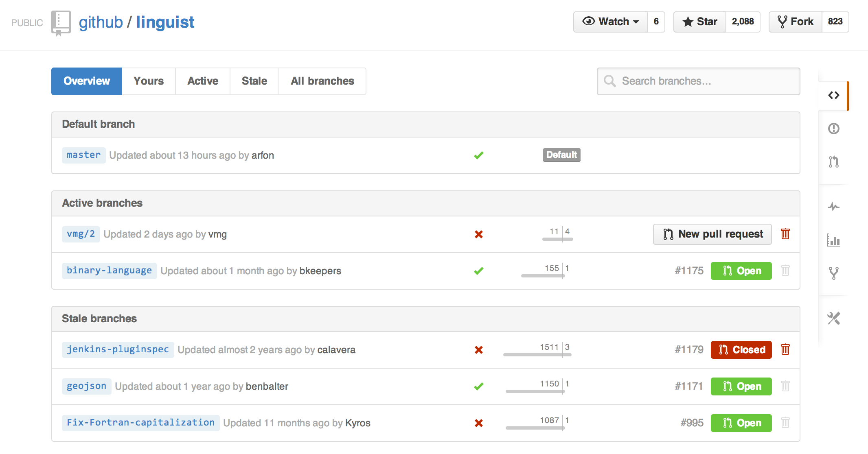This screenshot has height=454, width=868.
Task: Open pull request #1171
Action: point(689,386)
